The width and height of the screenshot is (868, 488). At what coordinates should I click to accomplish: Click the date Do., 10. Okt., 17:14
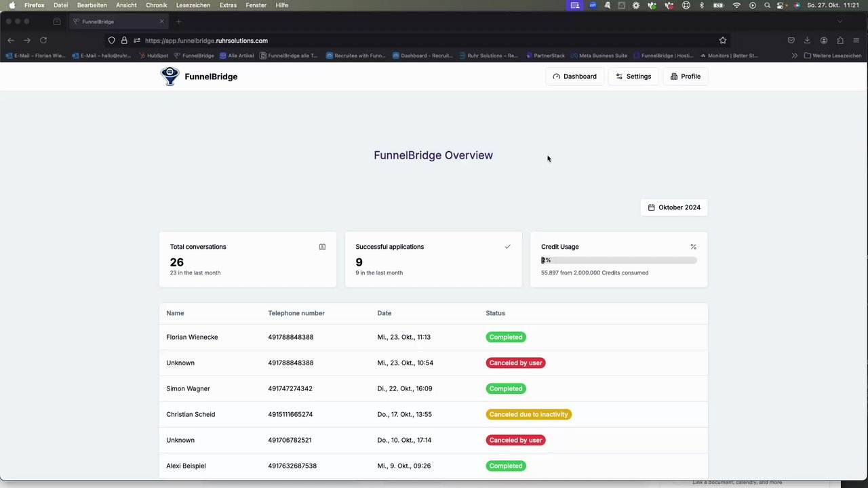point(404,440)
